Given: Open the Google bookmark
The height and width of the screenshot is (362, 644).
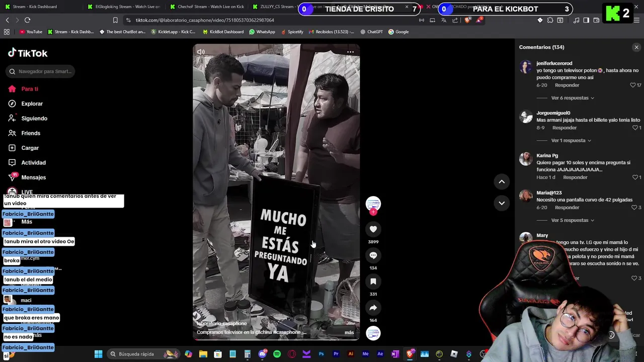Looking at the screenshot, I should [398, 32].
